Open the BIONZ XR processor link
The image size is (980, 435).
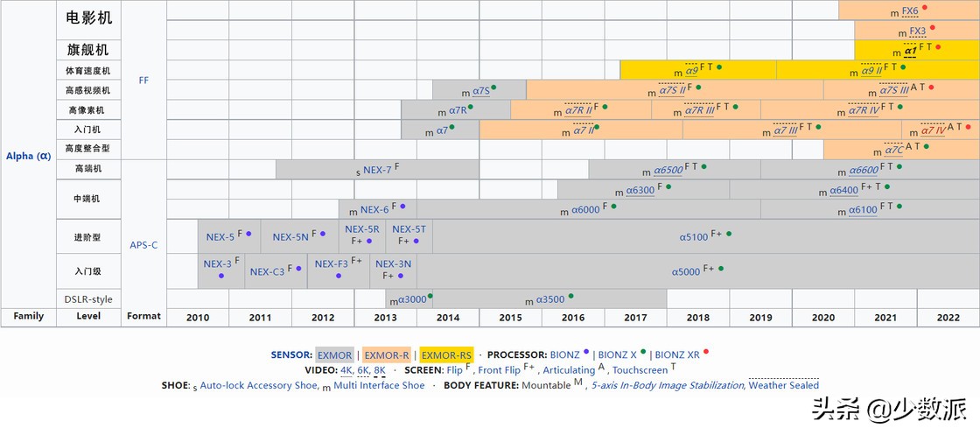point(677,355)
